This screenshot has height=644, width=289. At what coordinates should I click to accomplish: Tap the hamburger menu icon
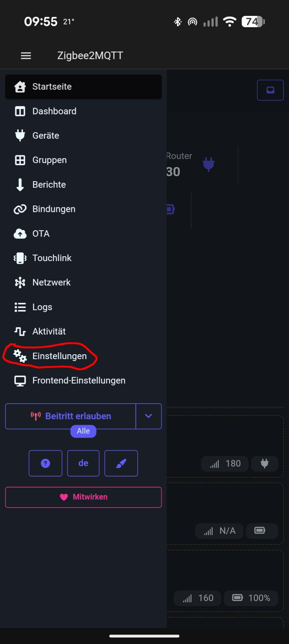[x=26, y=56]
